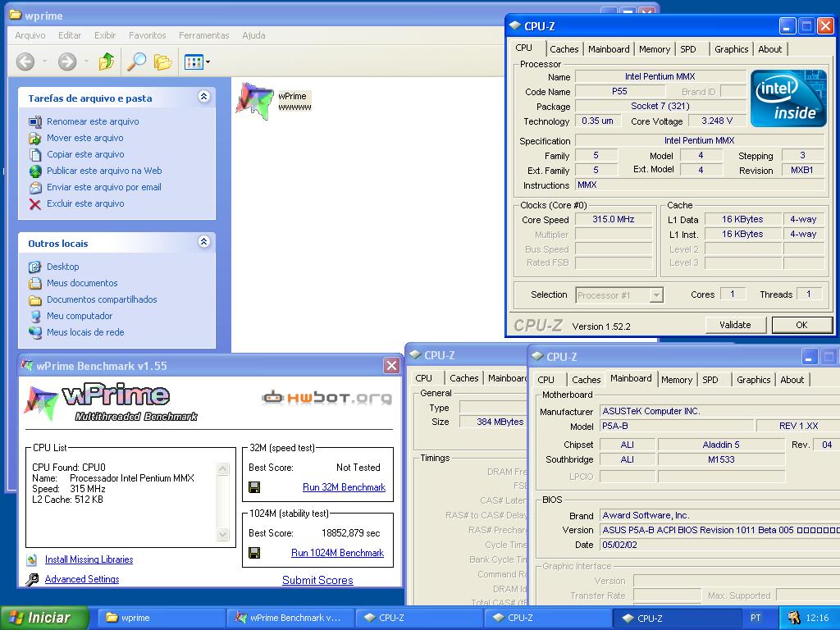Click the Renomear este arquivo icon
This screenshot has width=840, height=630.
click(x=35, y=121)
